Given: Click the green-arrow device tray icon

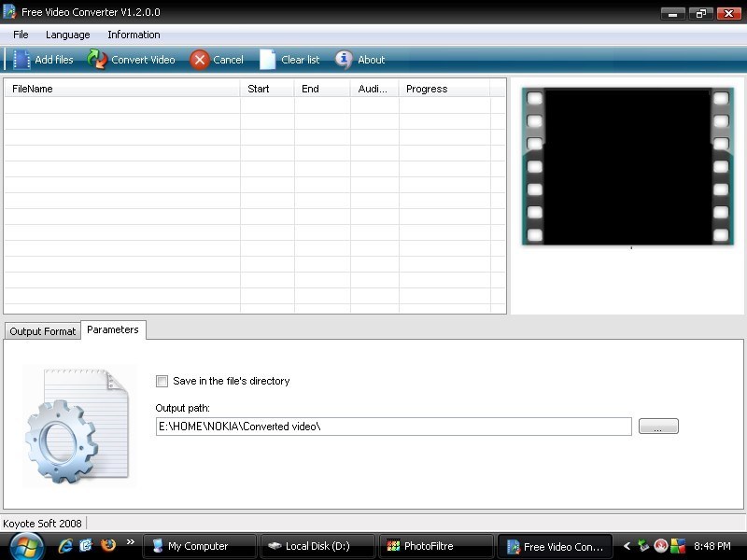Looking at the screenshot, I should tap(643, 546).
